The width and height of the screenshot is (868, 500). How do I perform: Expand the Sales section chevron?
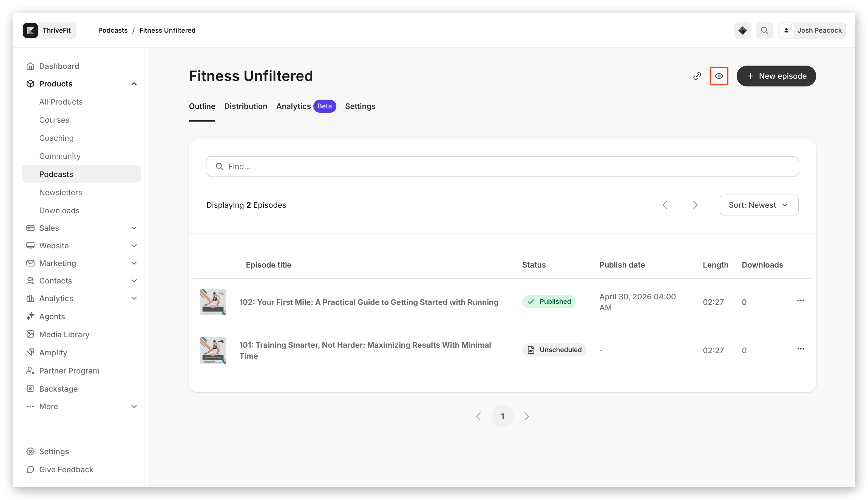pos(134,228)
